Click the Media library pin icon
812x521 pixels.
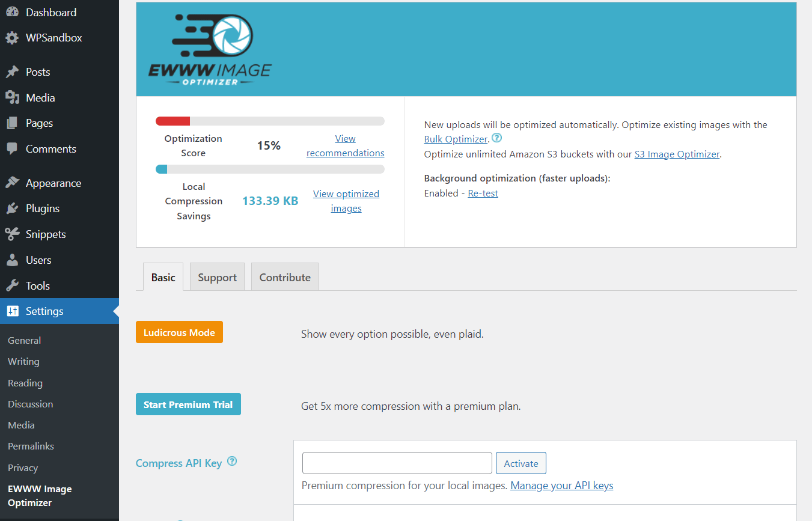click(13, 97)
